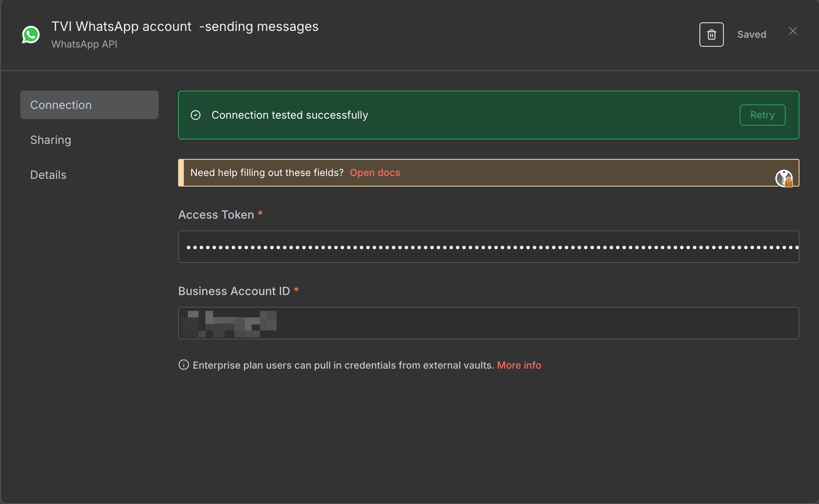The height and width of the screenshot is (504, 819).
Task: Click inside Business Account ID field
Action: pos(488,323)
